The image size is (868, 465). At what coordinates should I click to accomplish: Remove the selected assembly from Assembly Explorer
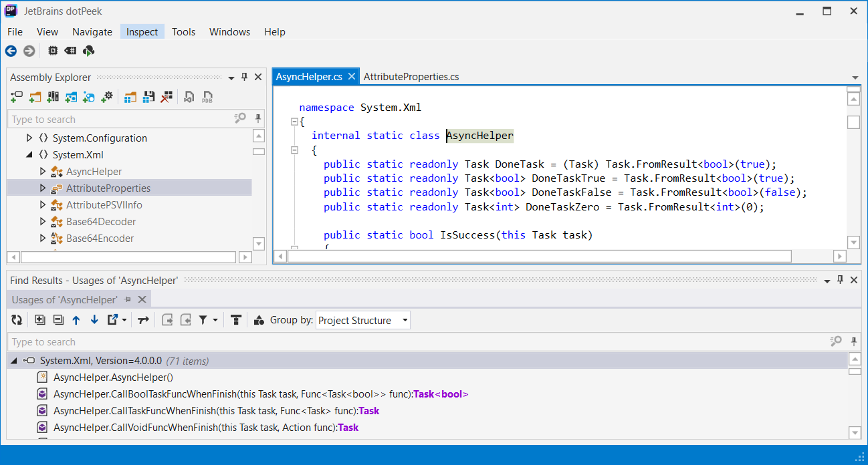tap(166, 97)
